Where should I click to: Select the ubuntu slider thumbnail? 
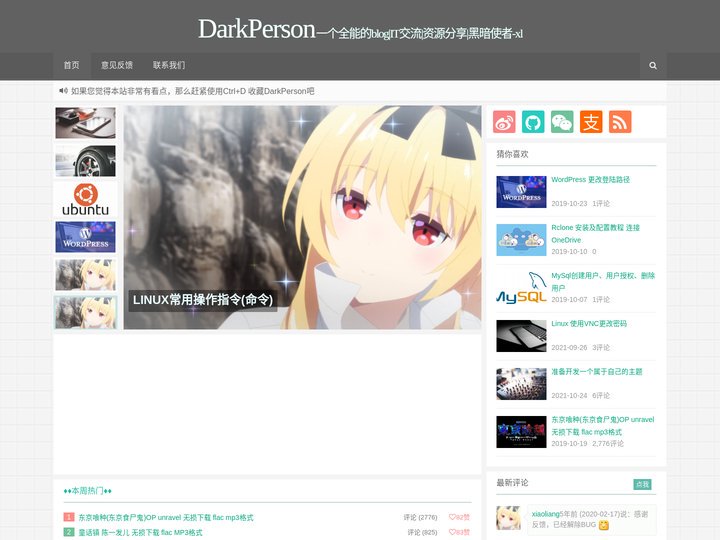click(85, 199)
